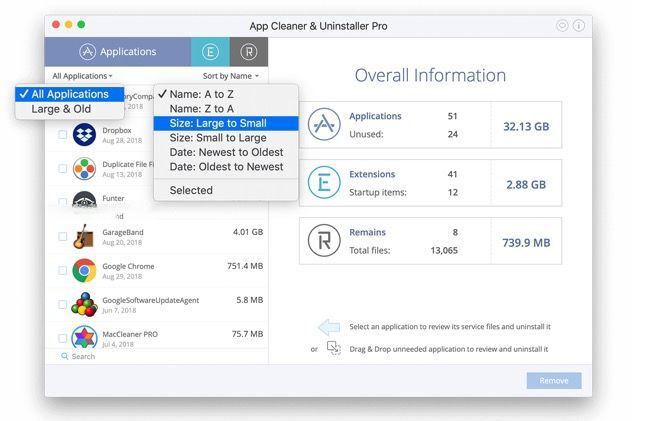The height and width of the screenshot is (421, 645).
Task: Click the 5.8 MB GoogleSoftwareUpdateAgent size
Action: (250, 300)
